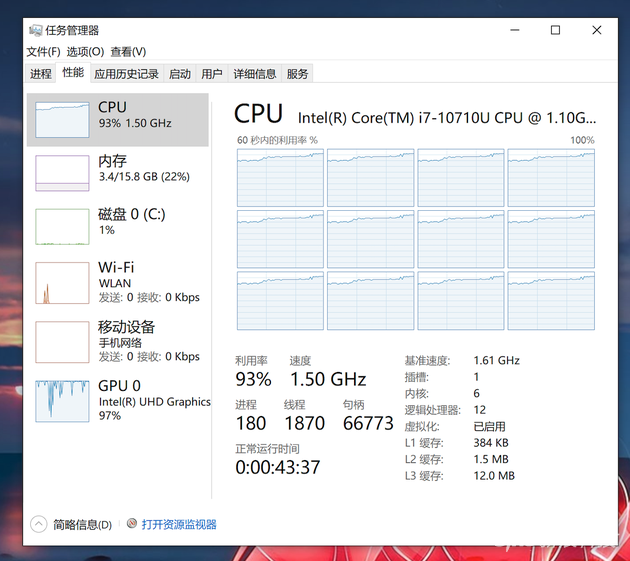The image size is (630, 561).
Task: Switch to the 详细信息 tab
Action: coord(255,74)
